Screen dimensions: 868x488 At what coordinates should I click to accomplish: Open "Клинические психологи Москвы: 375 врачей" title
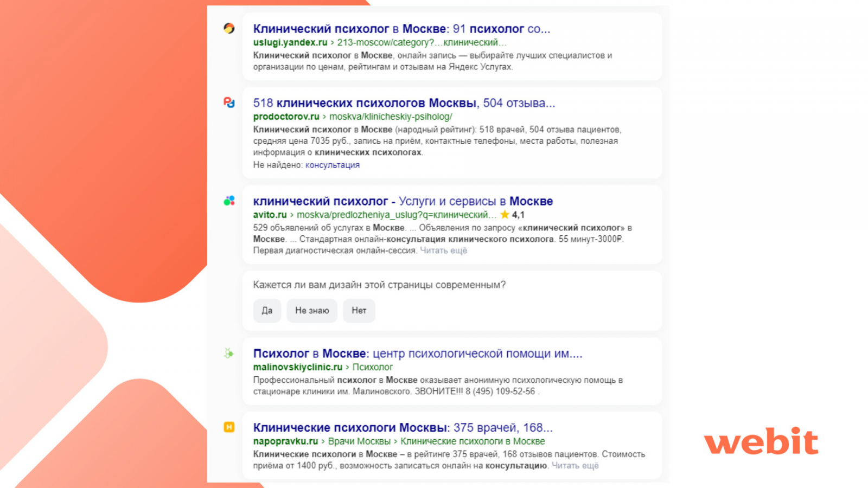click(403, 428)
